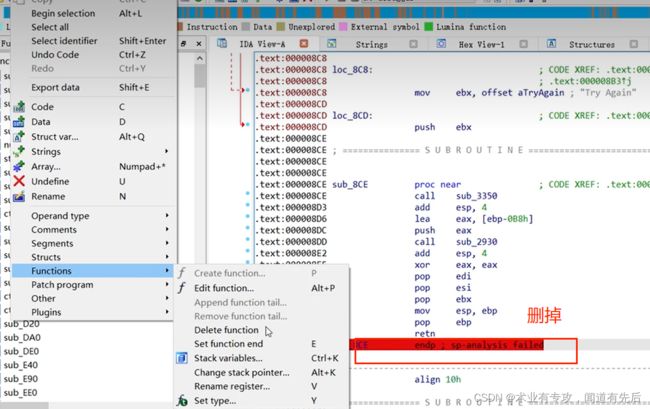Viewport: 650px width, 409px height.
Task: Choose Select all in menu
Action: [x=50, y=27]
